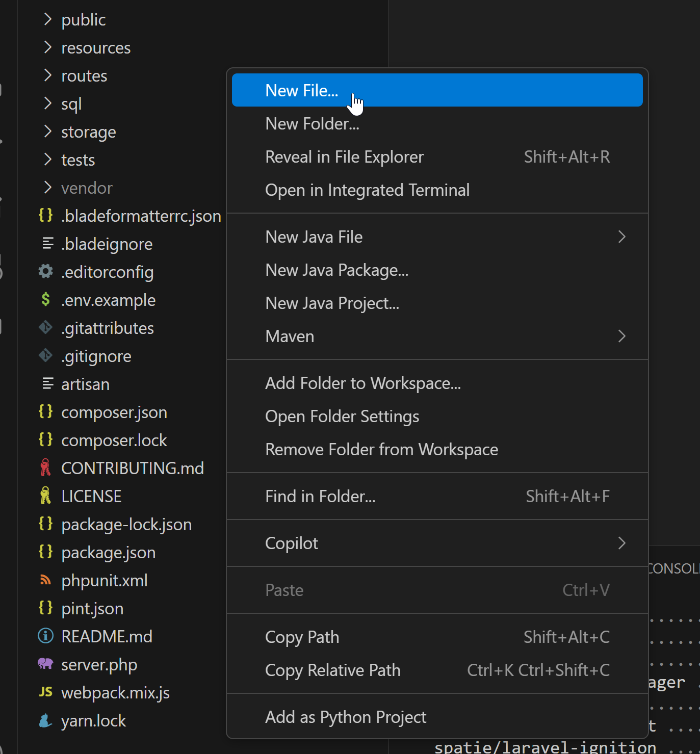
Task: Click the yarn icon beside yarn.lock
Action: pos(46,720)
